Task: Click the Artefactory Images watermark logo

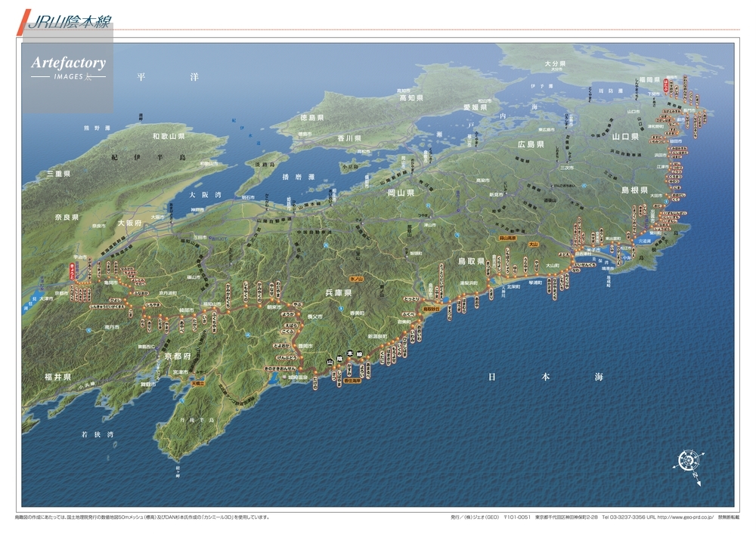Action: tap(68, 68)
